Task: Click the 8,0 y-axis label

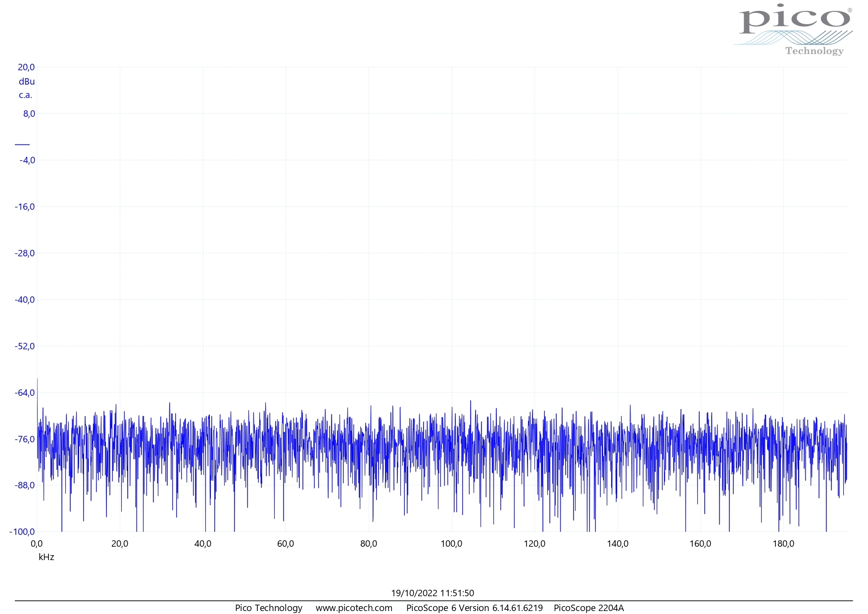Action: [x=29, y=114]
